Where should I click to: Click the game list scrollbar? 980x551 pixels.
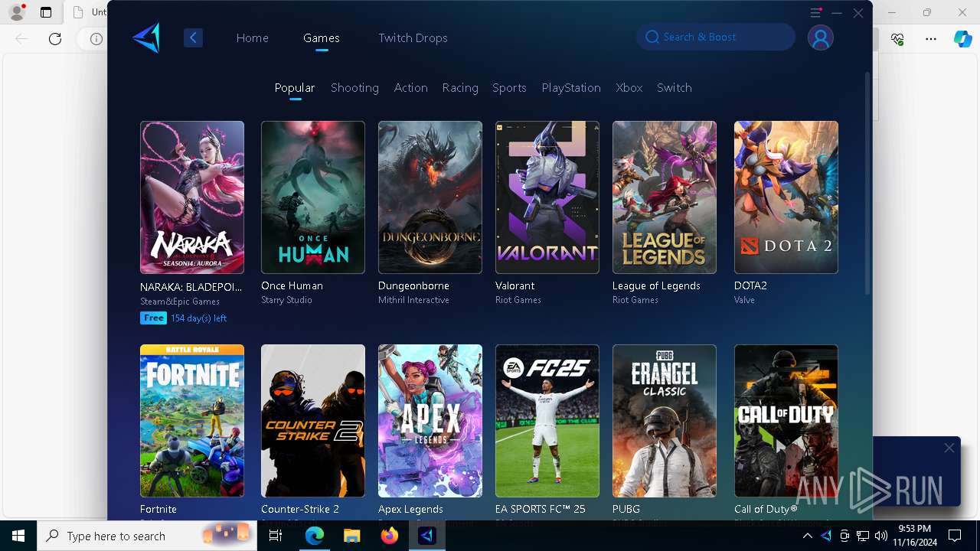[x=867, y=184]
